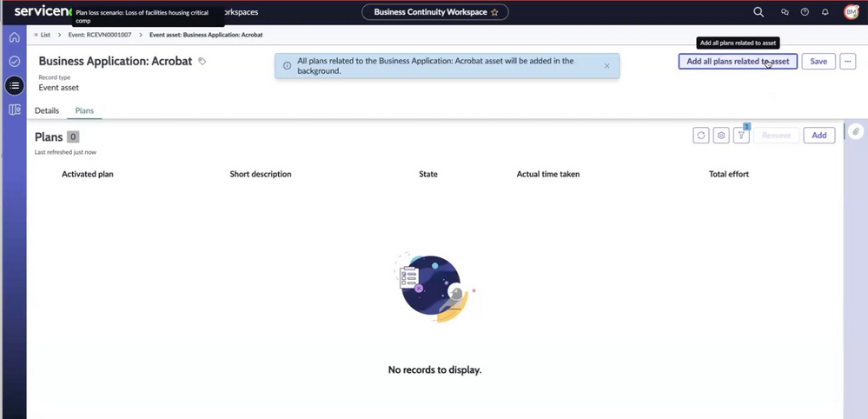Click the No records to display message

(x=434, y=369)
